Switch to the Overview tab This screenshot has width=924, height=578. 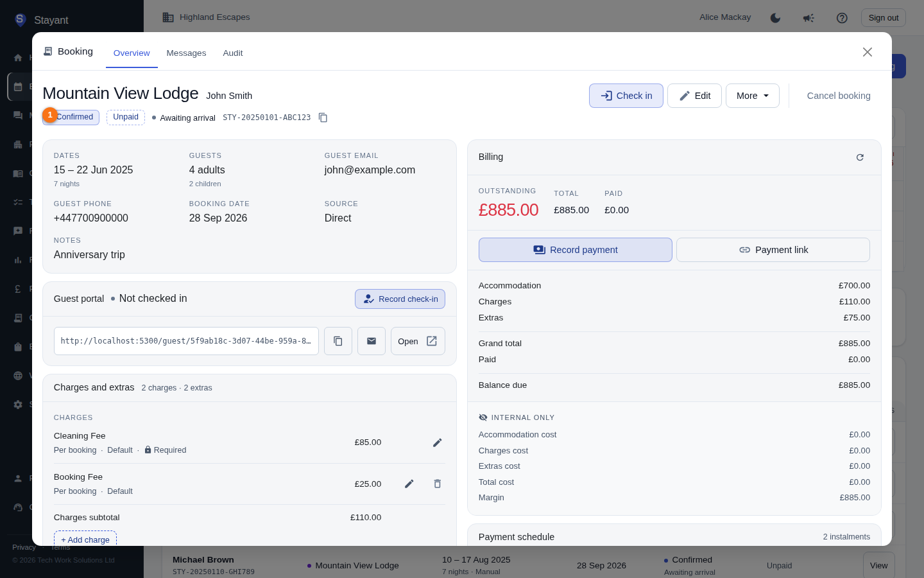(x=132, y=53)
